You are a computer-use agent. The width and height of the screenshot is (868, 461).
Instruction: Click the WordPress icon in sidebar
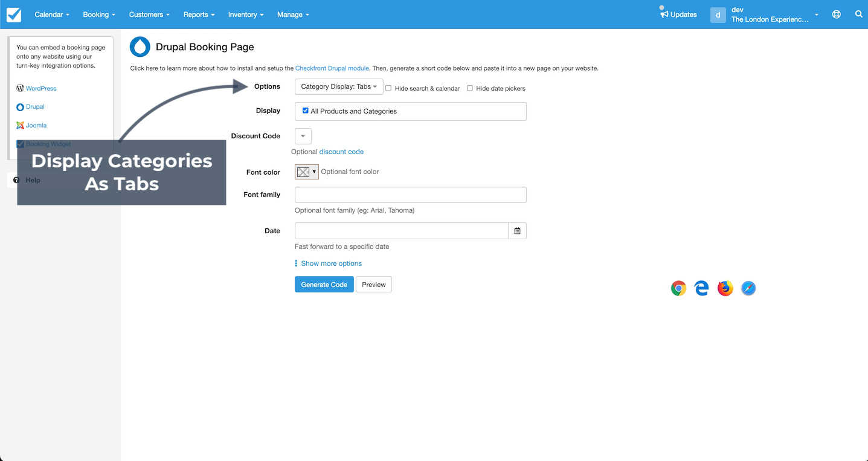pyautogui.click(x=20, y=88)
